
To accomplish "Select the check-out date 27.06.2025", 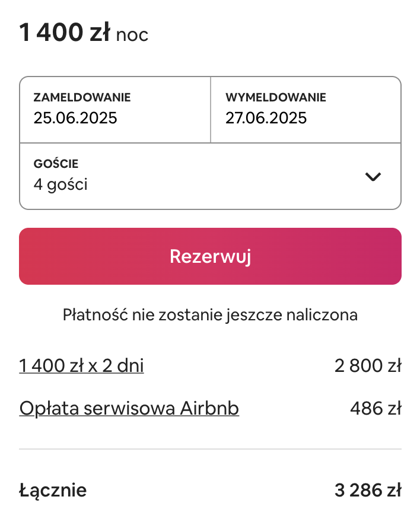I will coord(266,118).
